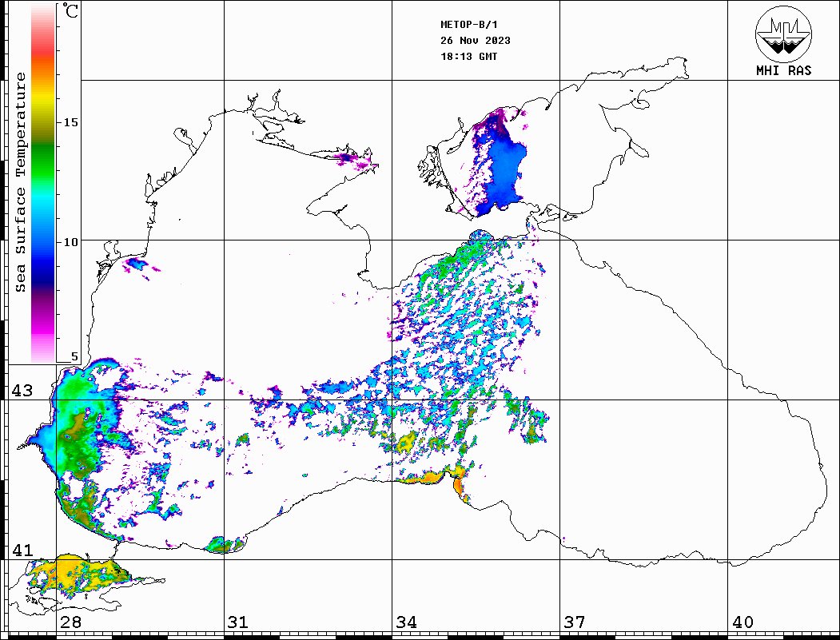Click the time '18:13 GMT'
The width and height of the screenshot is (840, 640).
coord(468,56)
